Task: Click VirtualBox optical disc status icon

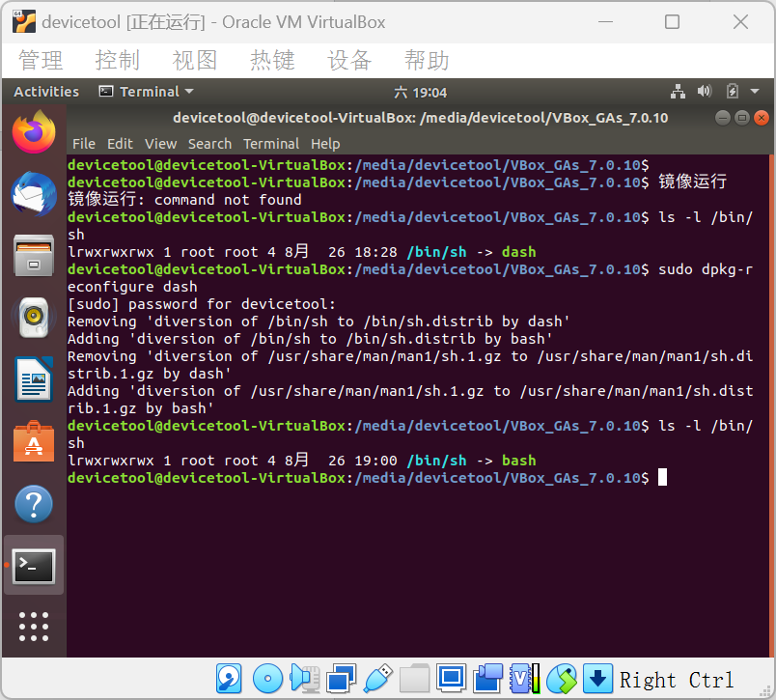Action: [x=267, y=679]
